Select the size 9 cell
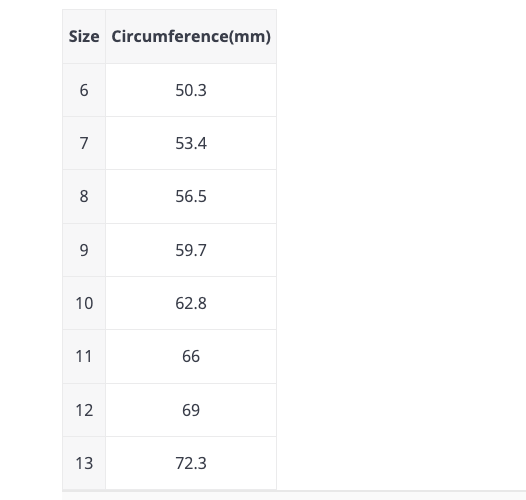526x500 pixels. [84, 250]
